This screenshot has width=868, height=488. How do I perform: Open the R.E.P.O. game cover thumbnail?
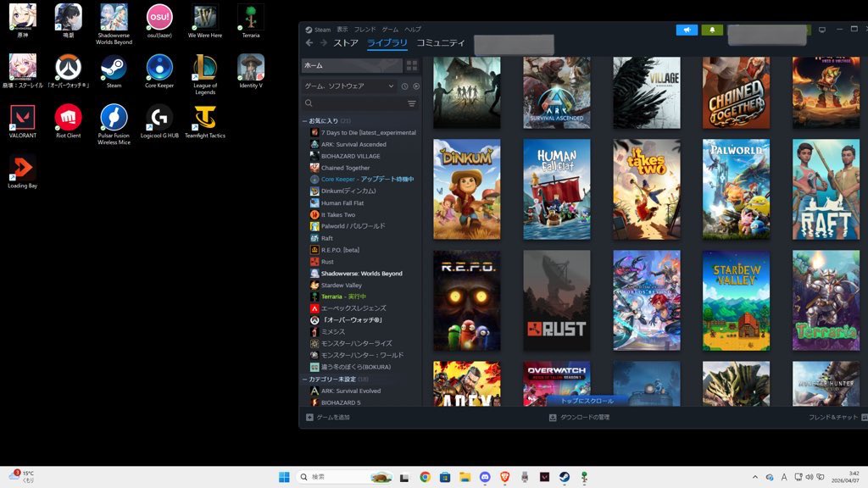point(467,301)
